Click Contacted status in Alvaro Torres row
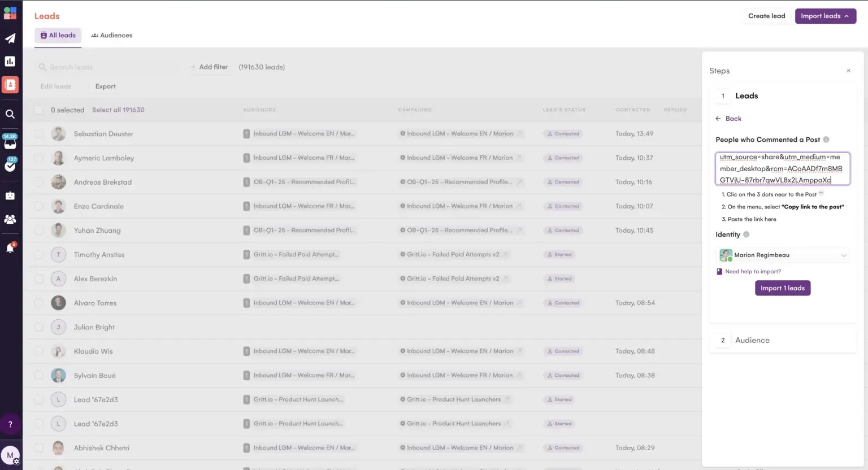 563,303
